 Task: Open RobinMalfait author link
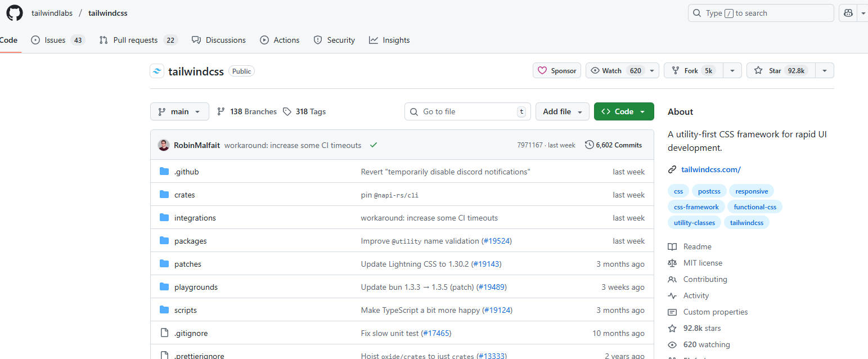tap(197, 145)
